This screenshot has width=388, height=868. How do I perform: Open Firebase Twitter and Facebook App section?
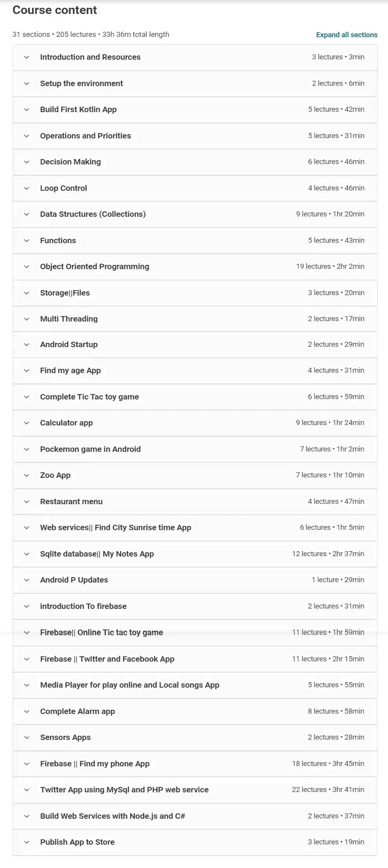tap(107, 659)
